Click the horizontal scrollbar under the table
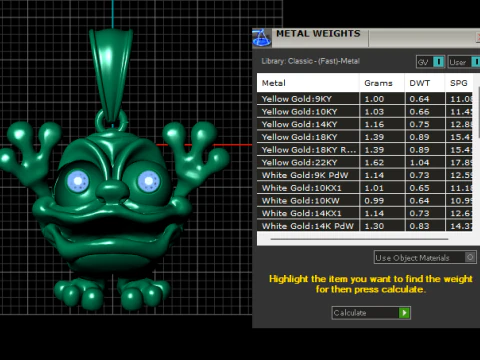This screenshot has width=480, height=360. click(x=359, y=239)
